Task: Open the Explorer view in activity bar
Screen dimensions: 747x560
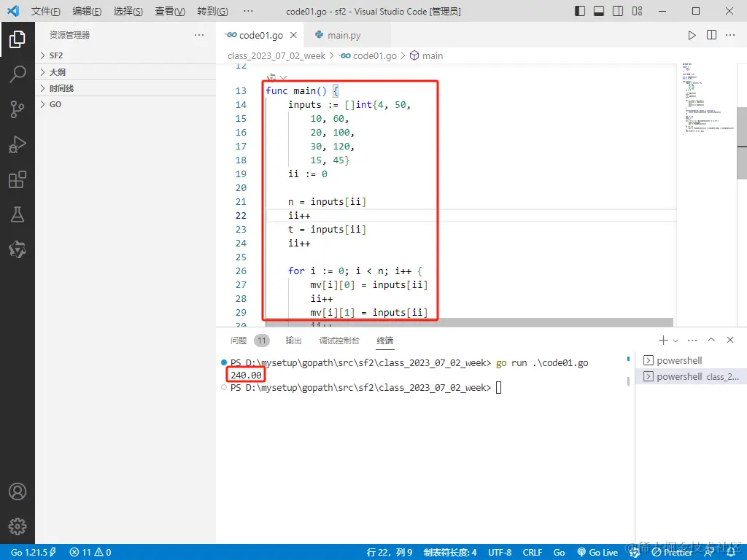Action: point(18,39)
